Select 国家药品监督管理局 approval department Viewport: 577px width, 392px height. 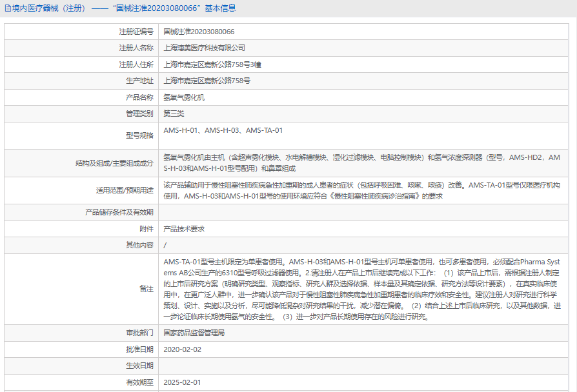point(194,333)
